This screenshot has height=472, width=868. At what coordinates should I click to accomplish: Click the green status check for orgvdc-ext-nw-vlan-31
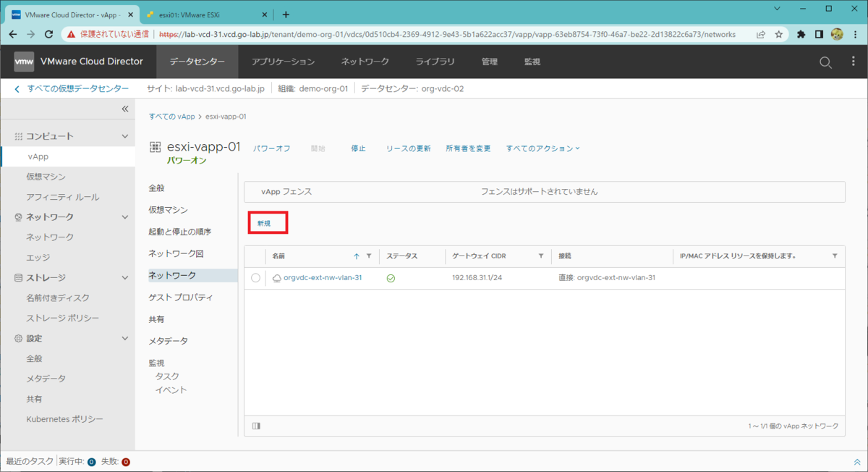[391, 278]
